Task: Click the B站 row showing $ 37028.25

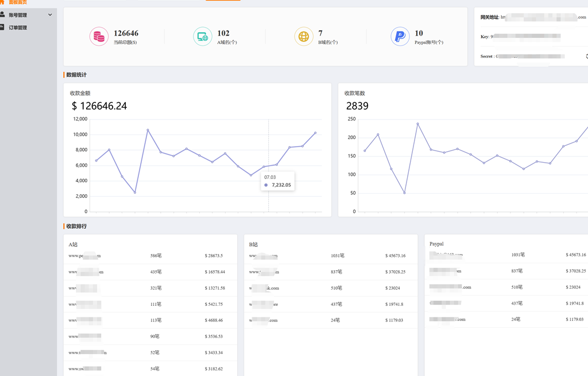Action: coord(331,272)
